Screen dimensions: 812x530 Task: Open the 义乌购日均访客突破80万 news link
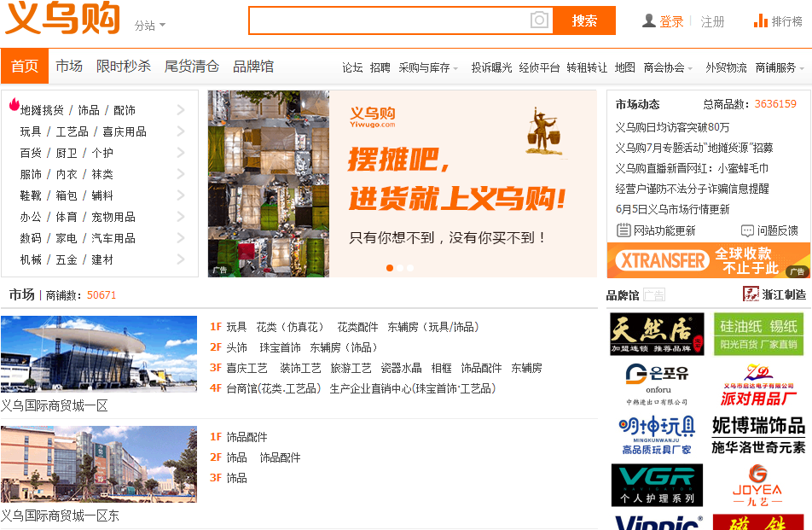pos(672,127)
